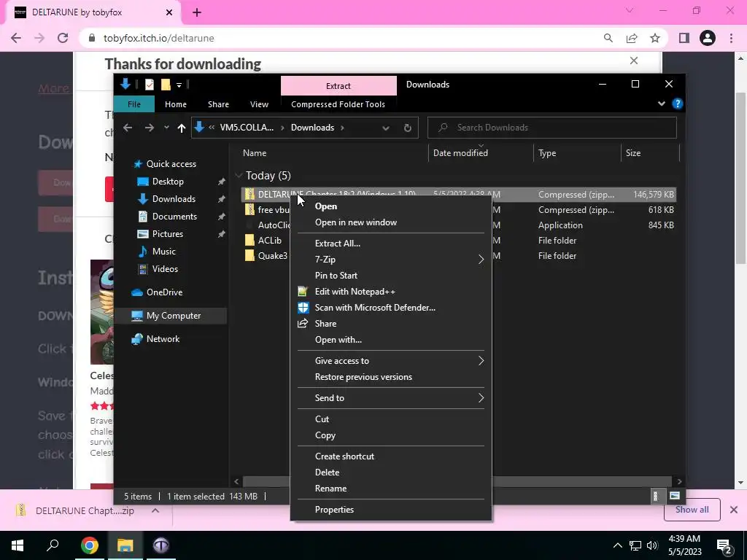The image size is (747, 560).
Task: Open Pictures in the navigation pane
Action: [x=167, y=234]
